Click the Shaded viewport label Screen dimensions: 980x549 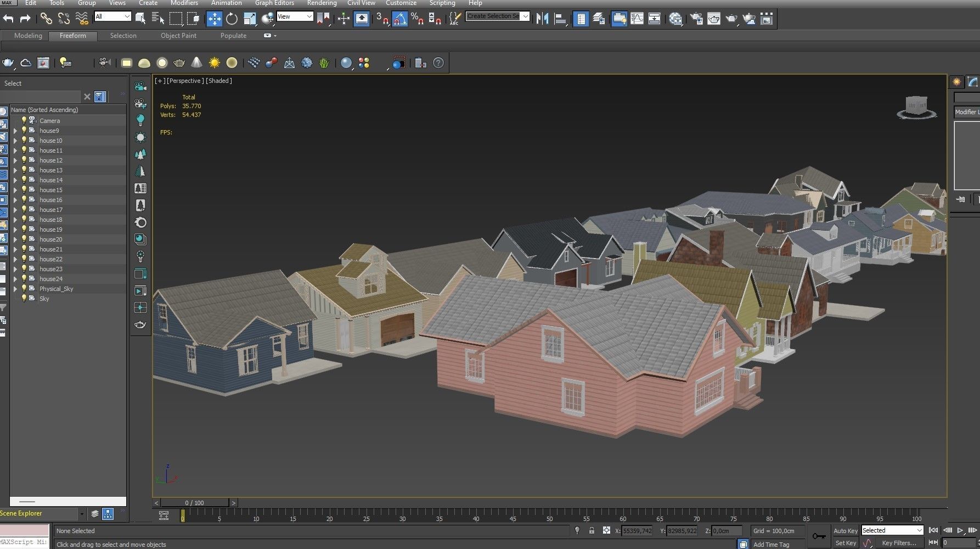click(x=219, y=81)
